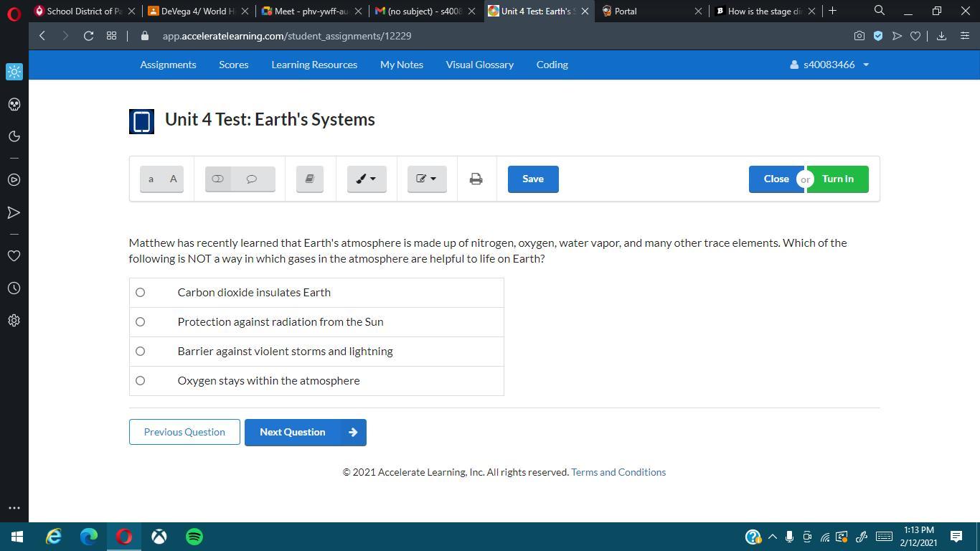
Task: Bookmark this page with heart icon
Action: (x=915, y=36)
